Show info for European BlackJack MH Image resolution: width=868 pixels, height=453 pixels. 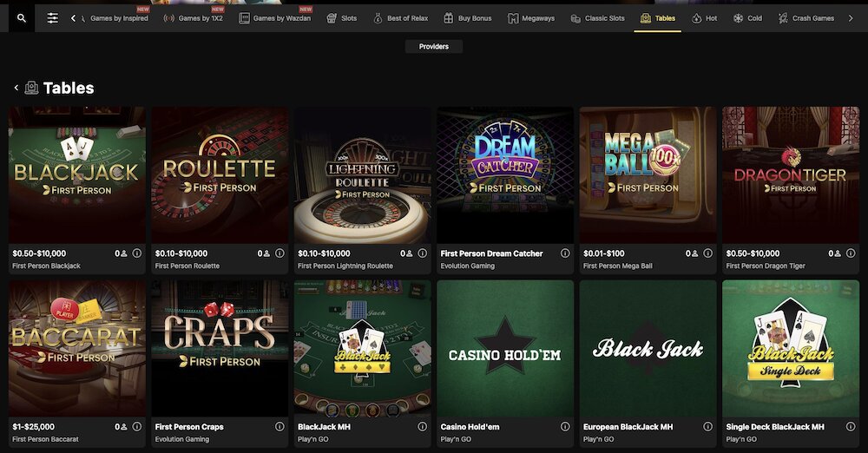(x=708, y=426)
